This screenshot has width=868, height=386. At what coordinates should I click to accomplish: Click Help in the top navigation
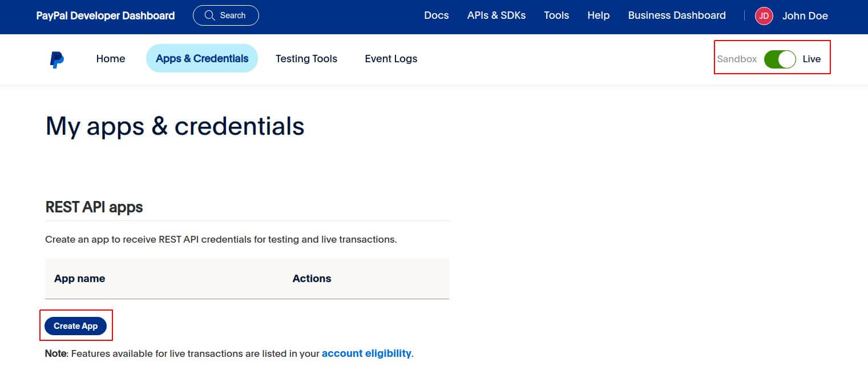[x=598, y=15]
